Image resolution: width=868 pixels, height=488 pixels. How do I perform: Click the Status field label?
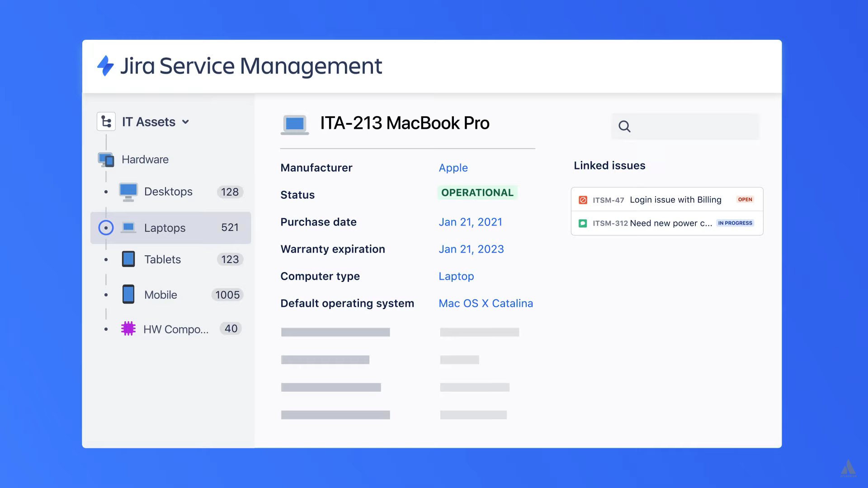tap(297, 195)
